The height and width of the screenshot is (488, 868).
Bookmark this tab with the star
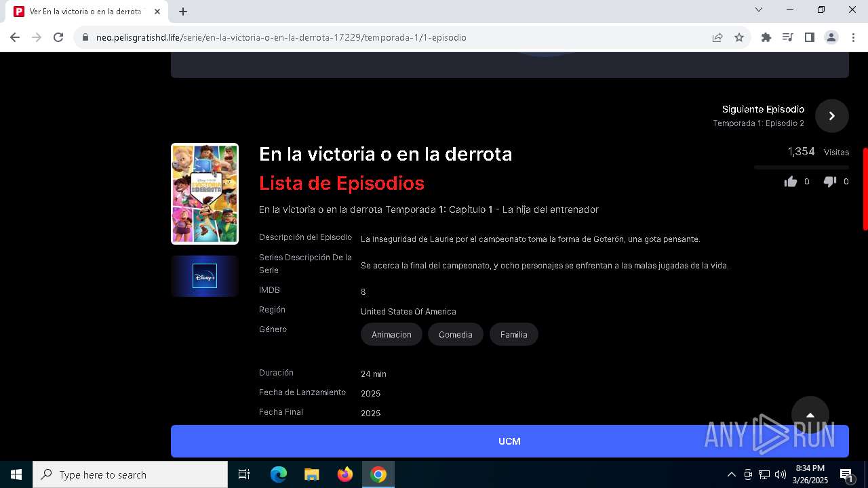tap(739, 37)
